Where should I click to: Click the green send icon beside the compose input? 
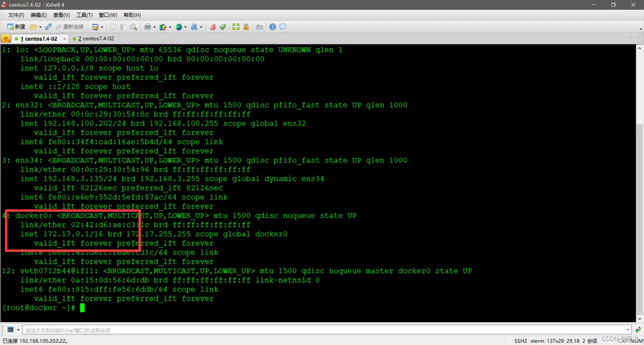point(638,330)
